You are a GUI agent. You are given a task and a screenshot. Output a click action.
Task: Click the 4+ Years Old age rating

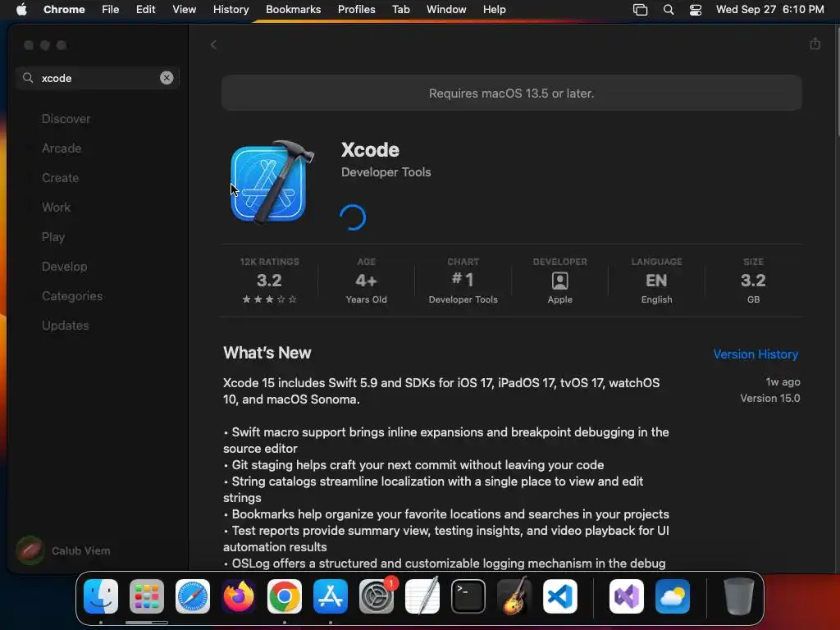coord(367,281)
